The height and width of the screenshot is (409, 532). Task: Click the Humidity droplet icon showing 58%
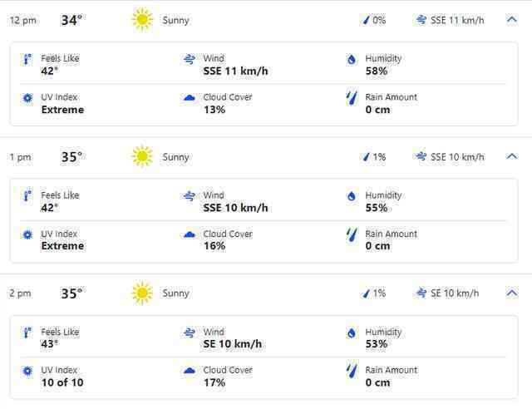pos(352,59)
